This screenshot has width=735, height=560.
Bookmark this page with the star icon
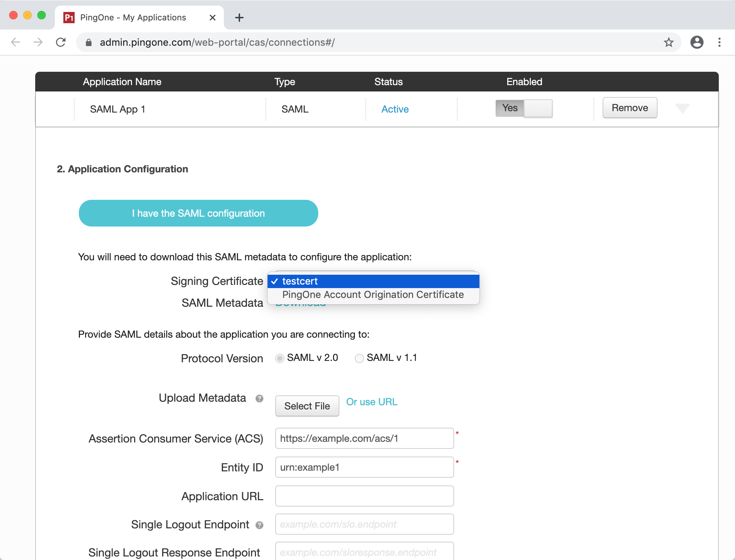(x=668, y=42)
